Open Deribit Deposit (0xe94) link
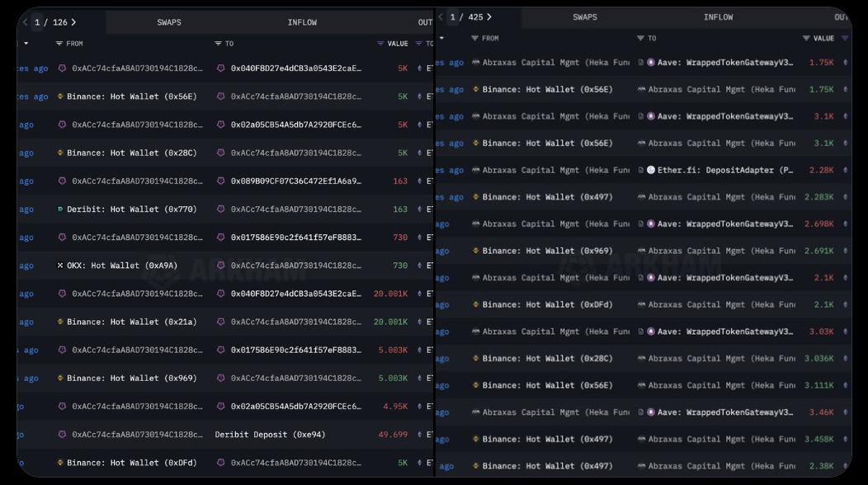The height and width of the screenshot is (485, 868). [270, 435]
